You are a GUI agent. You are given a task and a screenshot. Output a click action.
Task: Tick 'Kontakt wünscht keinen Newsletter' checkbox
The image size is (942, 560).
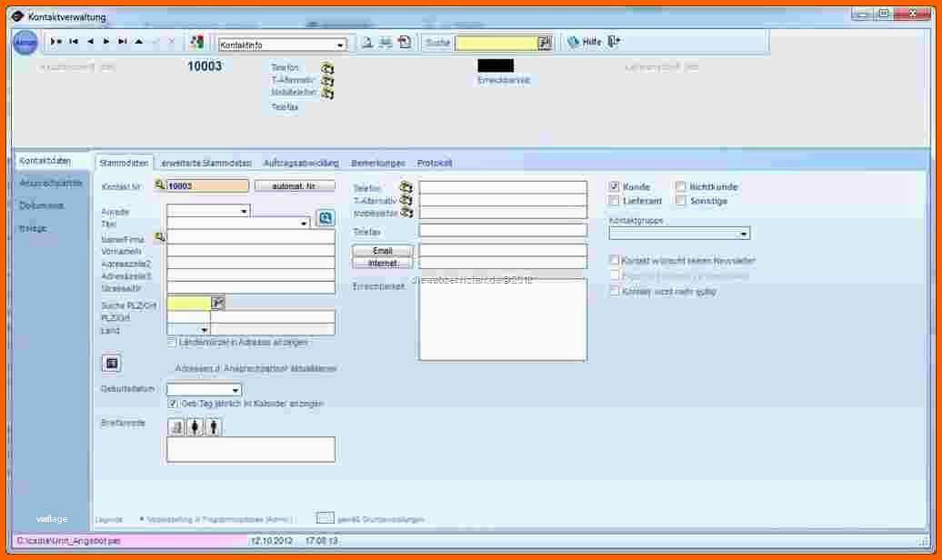coord(615,261)
